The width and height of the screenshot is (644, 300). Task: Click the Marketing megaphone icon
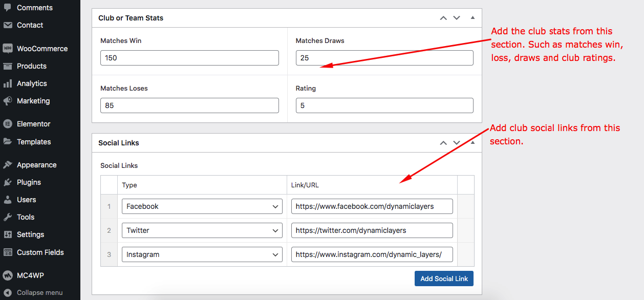click(8, 101)
